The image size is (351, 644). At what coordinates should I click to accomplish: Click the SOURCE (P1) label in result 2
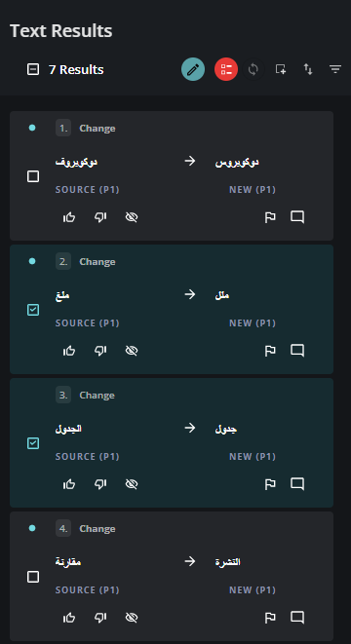(x=87, y=323)
